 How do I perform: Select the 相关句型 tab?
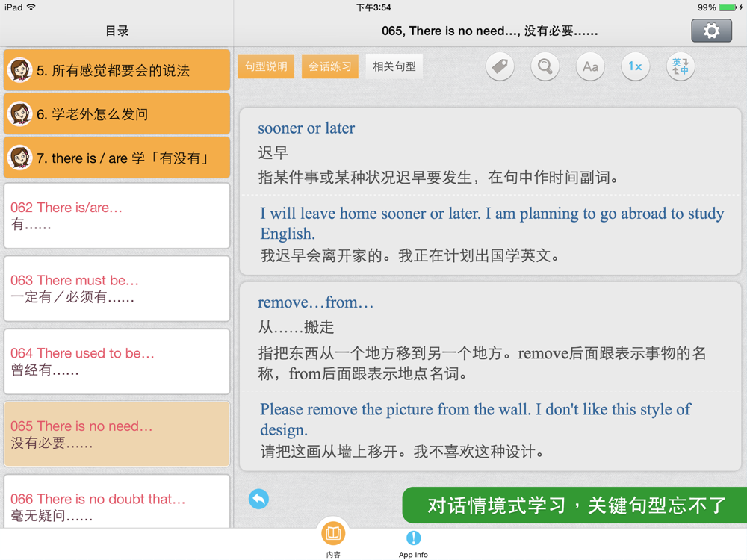[394, 66]
